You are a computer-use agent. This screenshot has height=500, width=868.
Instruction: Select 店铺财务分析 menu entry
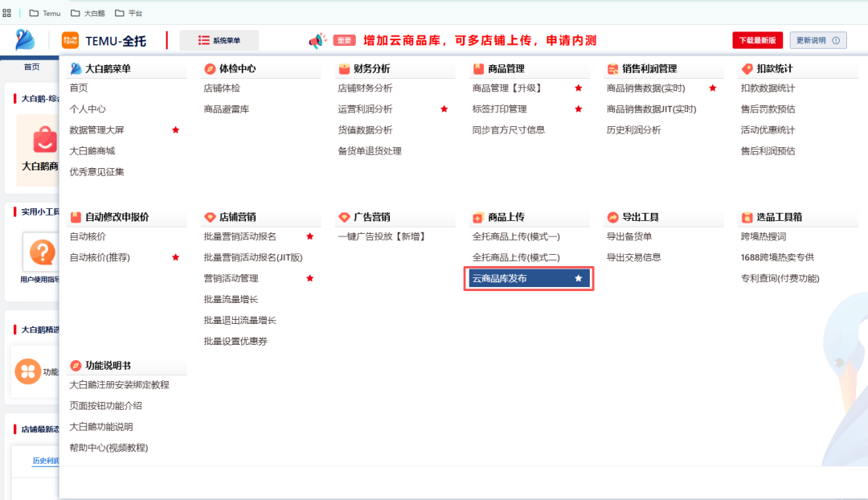click(x=365, y=88)
